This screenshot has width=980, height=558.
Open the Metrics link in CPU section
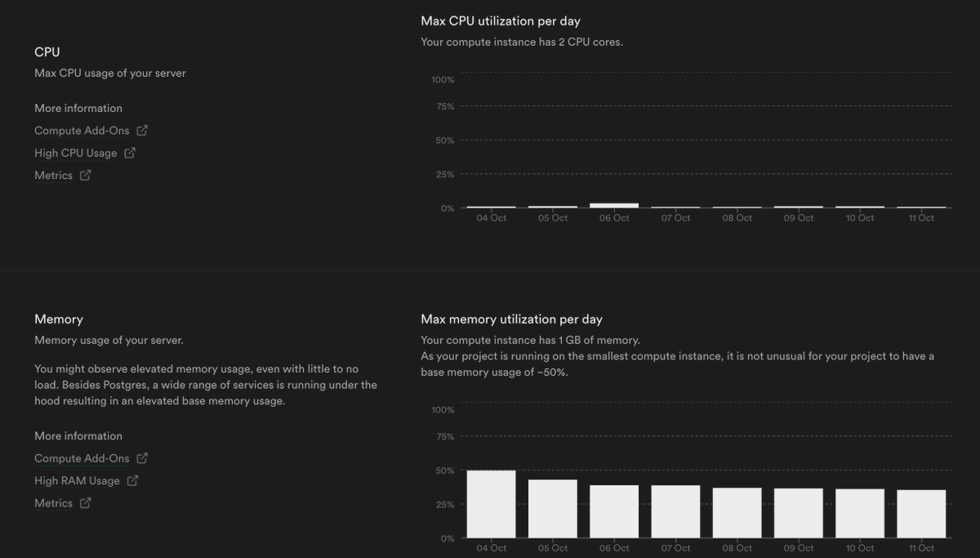pos(54,175)
